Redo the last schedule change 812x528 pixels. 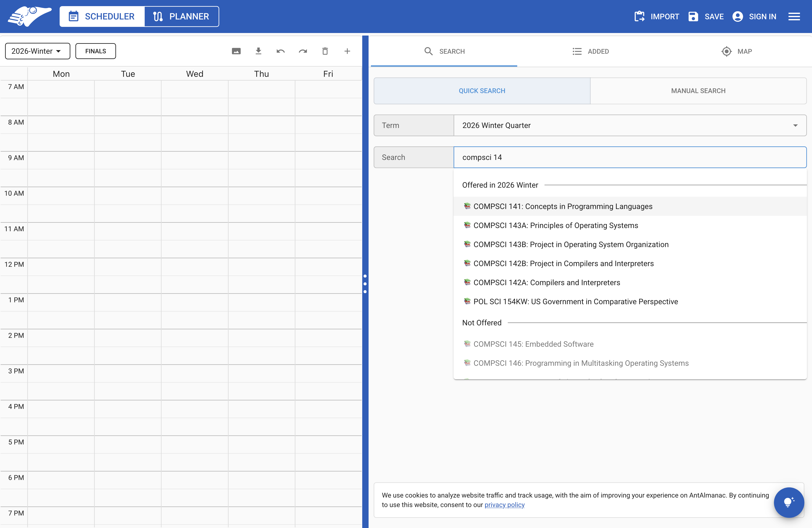[x=303, y=51]
